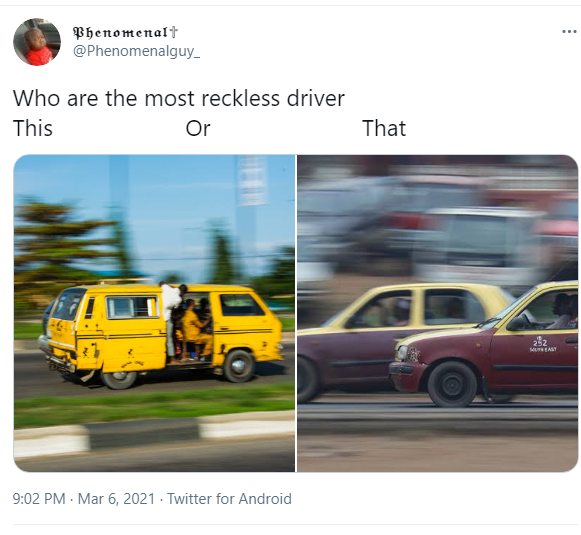Click the 252 South East taxi door label
Image resolution: width=581 pixels, height=535 pixels.
pos(542,345)
